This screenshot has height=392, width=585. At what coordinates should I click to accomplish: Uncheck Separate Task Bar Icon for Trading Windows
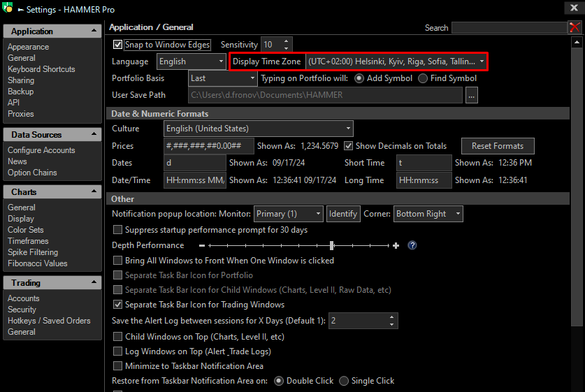pos(117,305)
